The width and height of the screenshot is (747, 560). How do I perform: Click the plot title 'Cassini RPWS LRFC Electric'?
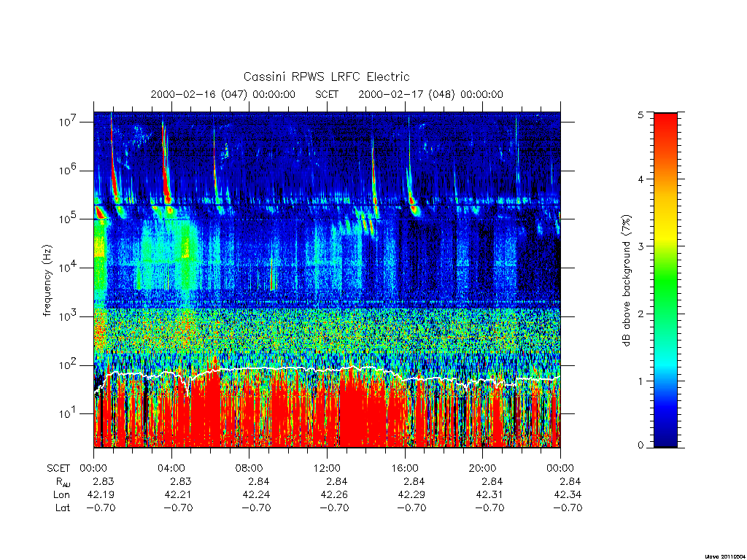(326, 77)
